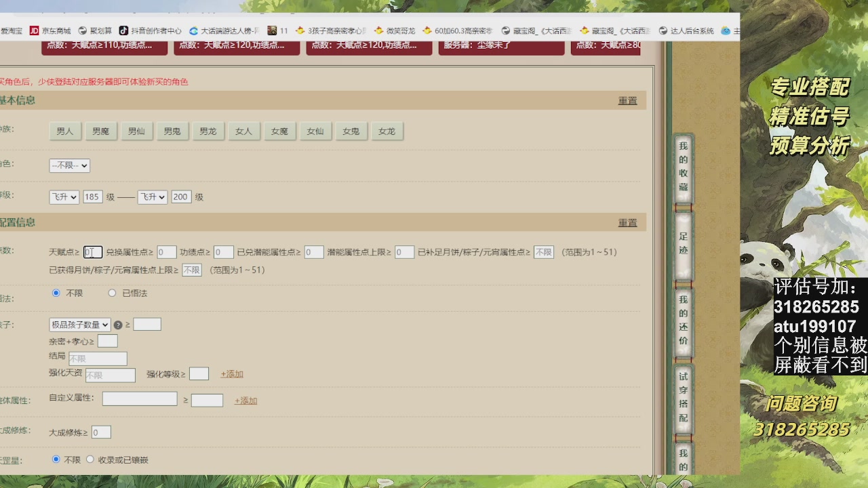Open the maximum level 飞升 dropdown

point(152,197)
